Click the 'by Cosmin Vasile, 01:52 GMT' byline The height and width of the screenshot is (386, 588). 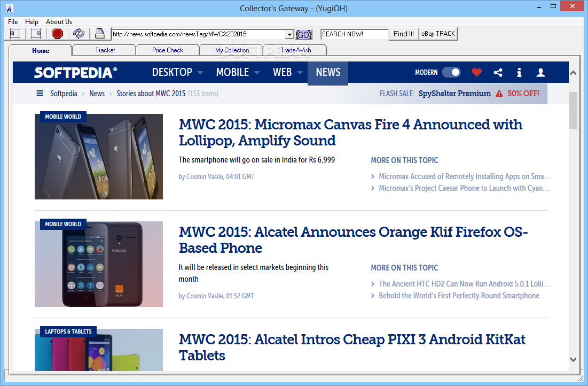pos(216,296)
